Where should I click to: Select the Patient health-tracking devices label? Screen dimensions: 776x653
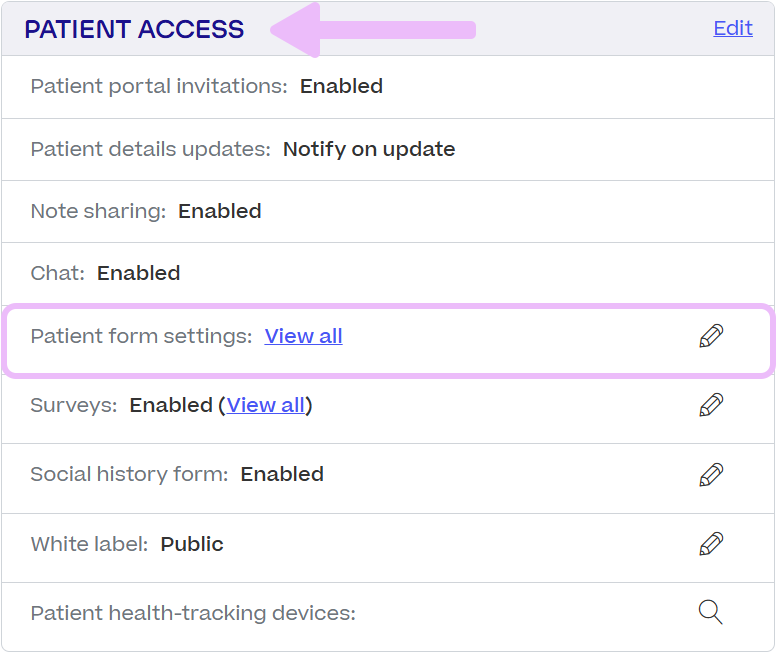(193, 613)
